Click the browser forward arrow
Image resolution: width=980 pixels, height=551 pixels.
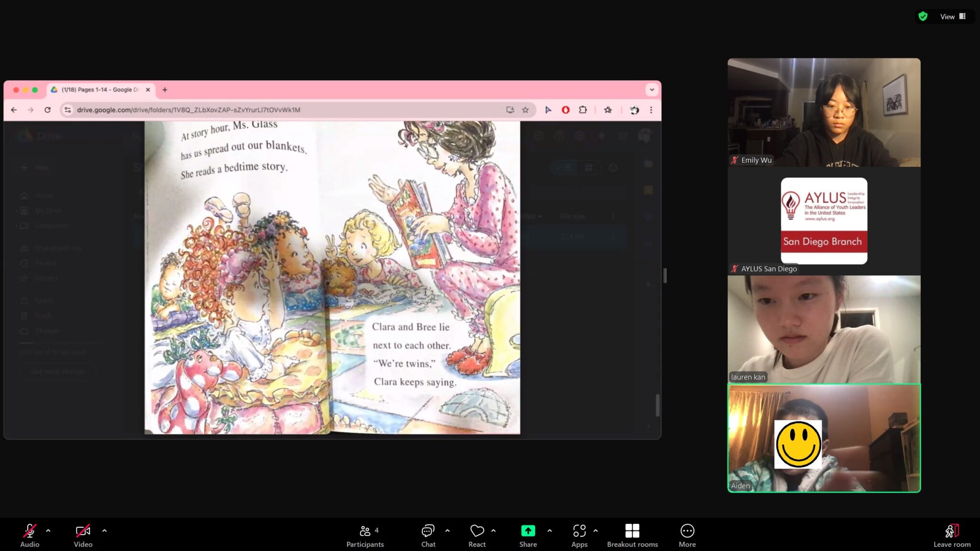(31, 110)
